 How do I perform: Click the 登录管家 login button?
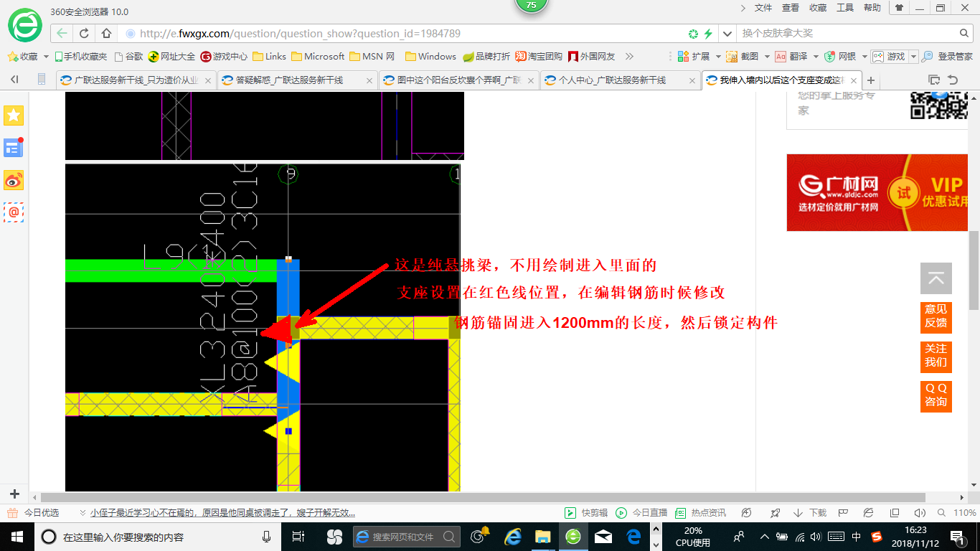click(947, 57)
